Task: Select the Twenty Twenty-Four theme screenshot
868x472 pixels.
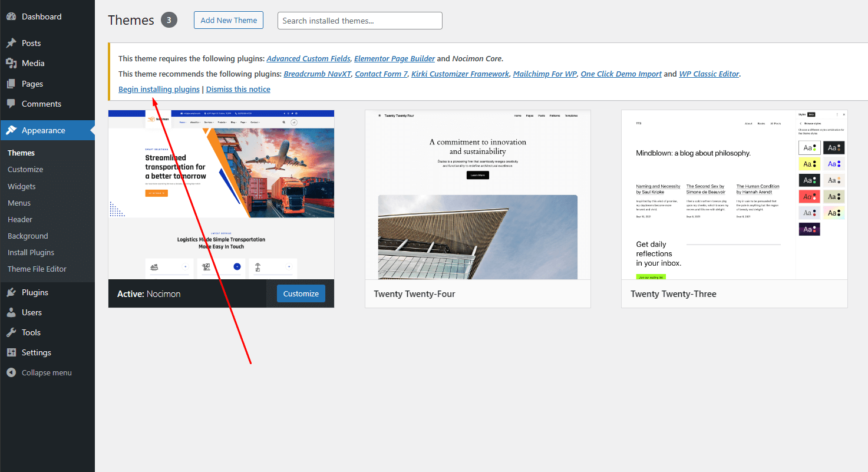Action: tap(478, 194)
